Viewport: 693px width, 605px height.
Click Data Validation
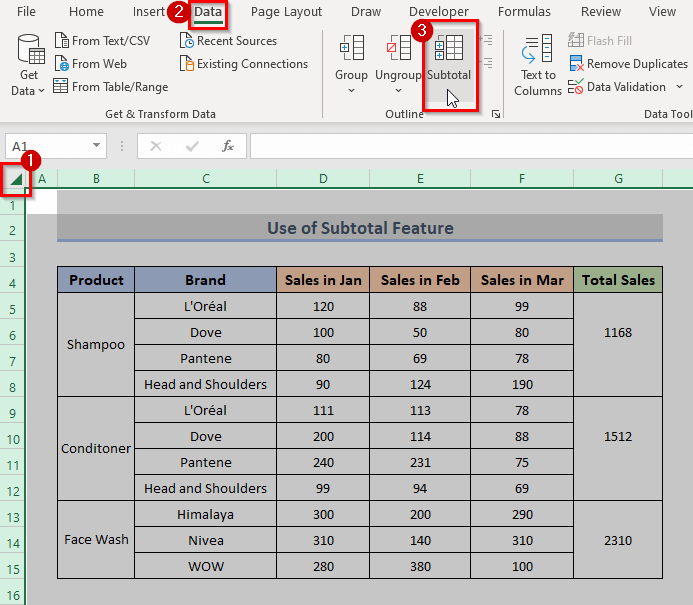[x=618, y=87]
